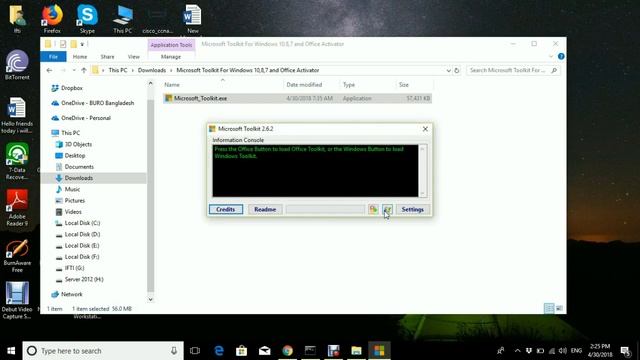The height and width of the screenshot is (360, 640).
Task: Switch to large icons view layout
Action: tap(559, 308)
